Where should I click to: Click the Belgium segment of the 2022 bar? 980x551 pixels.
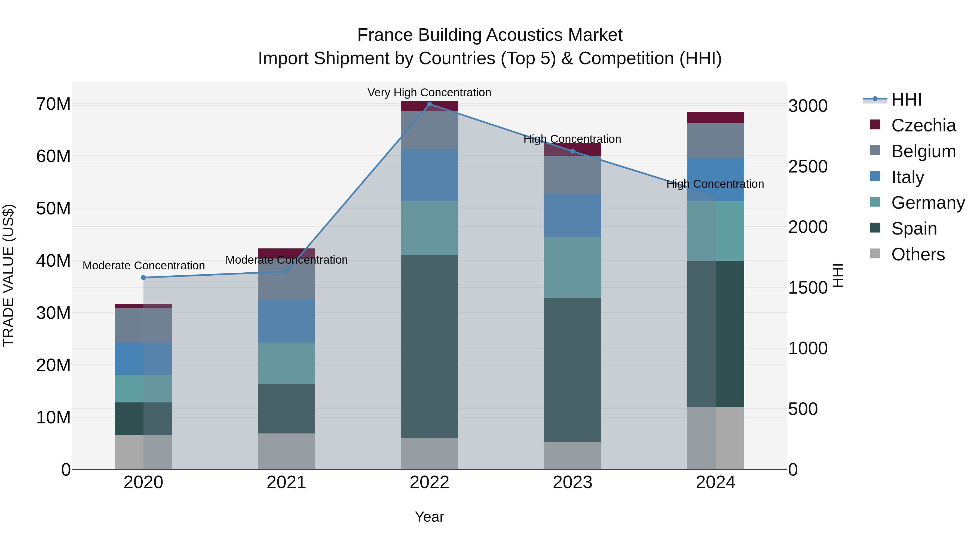click(430, 130)
